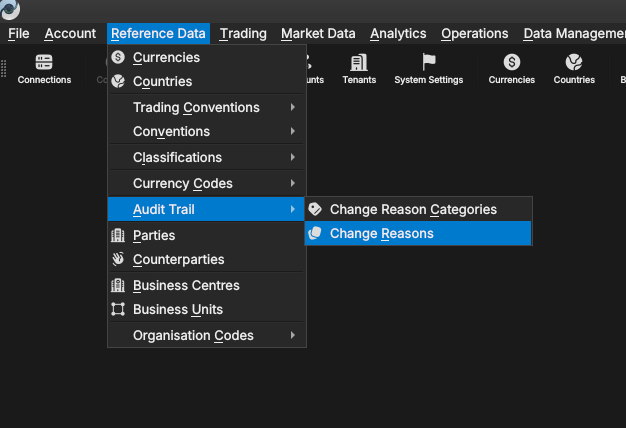
Task: Open the Account menu
Action: (70, 34)
